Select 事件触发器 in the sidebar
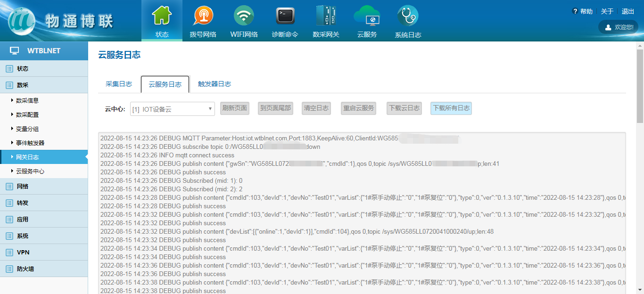Image resolution: width=644 pixels, height=294 pixels. [30, 143]
